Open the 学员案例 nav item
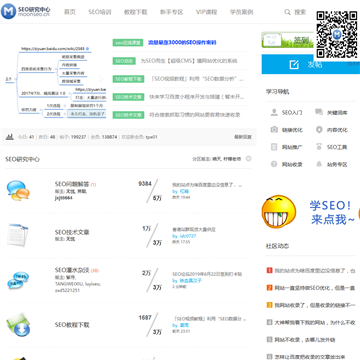This screenshot has height=360, width=360. tap(241, 12)
